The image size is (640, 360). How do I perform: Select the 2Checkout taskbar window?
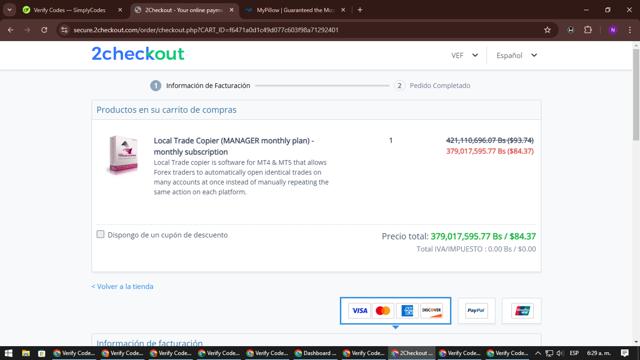[x=412, y=353]
